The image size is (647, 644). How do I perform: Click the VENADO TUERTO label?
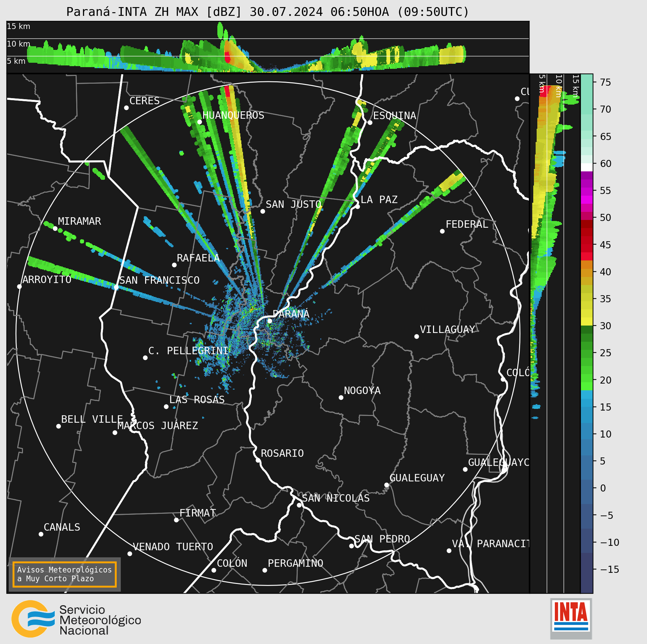point(173,547)
